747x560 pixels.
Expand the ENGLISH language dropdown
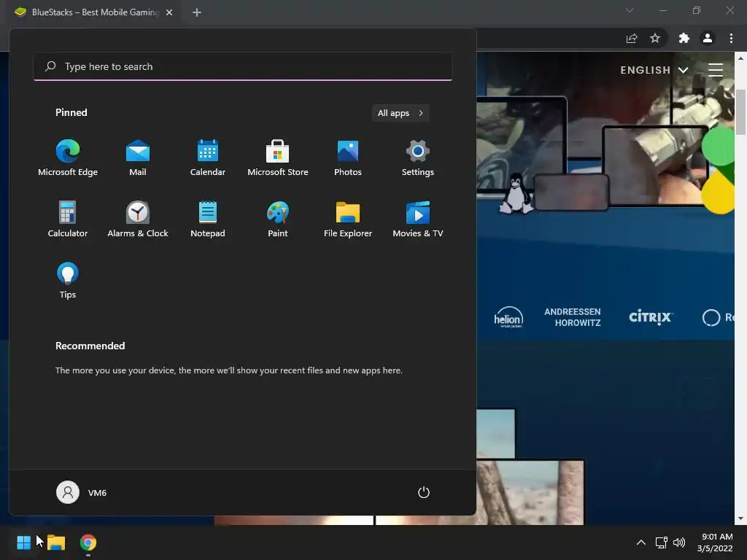[654, 70]
